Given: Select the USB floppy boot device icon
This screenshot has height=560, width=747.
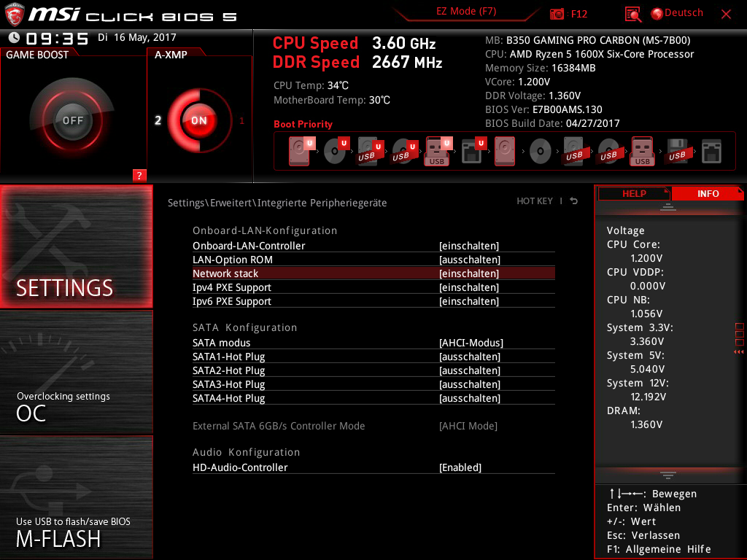Looking at the screenshot, I should tap(677, 151).
